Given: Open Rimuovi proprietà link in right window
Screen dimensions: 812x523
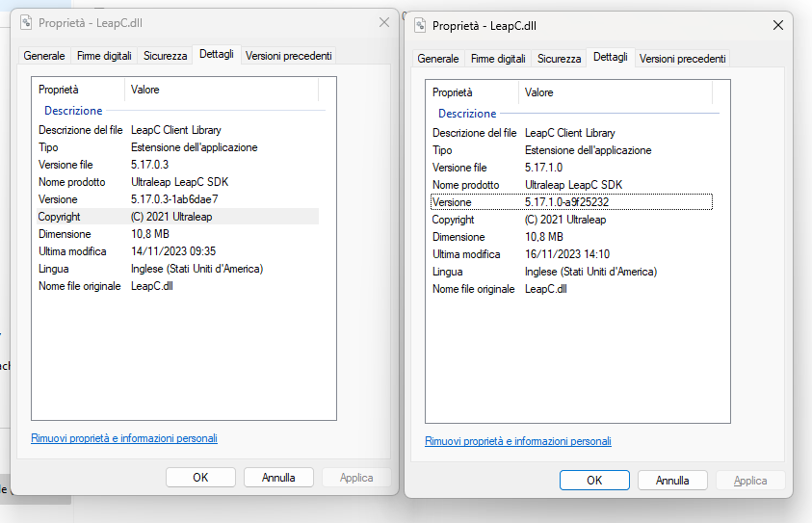Looking at the screenshot, I should click(x=518, y=442).
